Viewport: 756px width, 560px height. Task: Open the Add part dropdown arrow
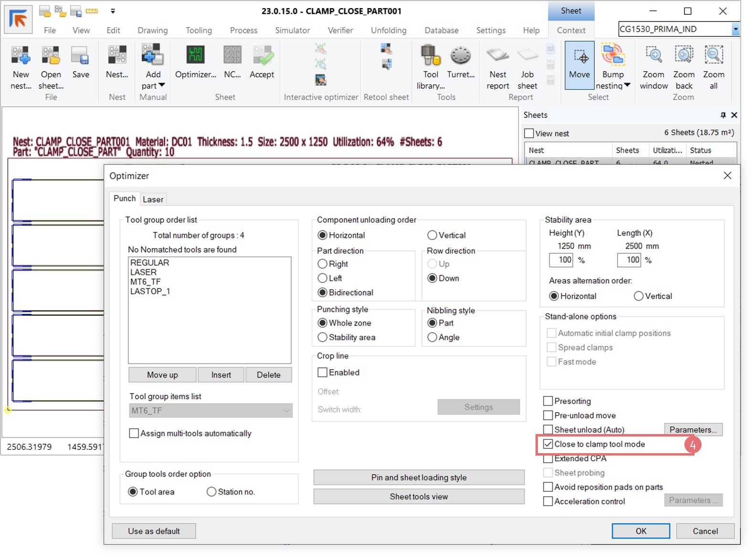pos(162,85)
